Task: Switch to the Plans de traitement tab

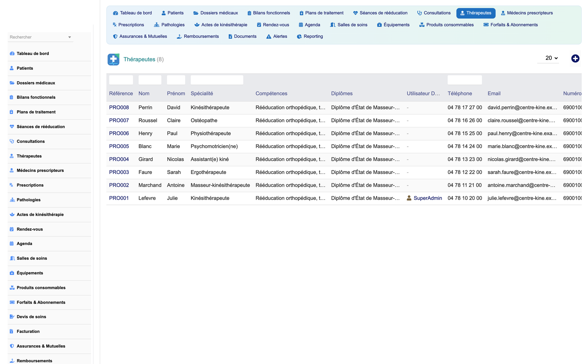Action: 321,13
